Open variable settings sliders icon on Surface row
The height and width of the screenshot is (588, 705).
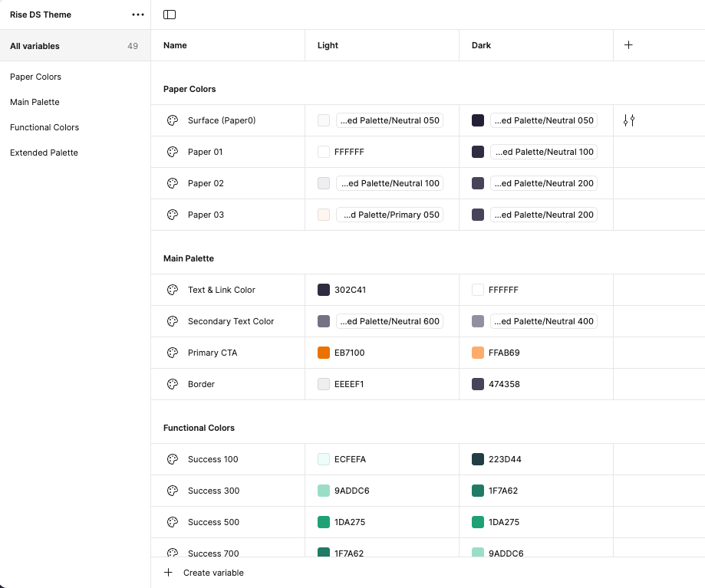(x=628, y=120)
